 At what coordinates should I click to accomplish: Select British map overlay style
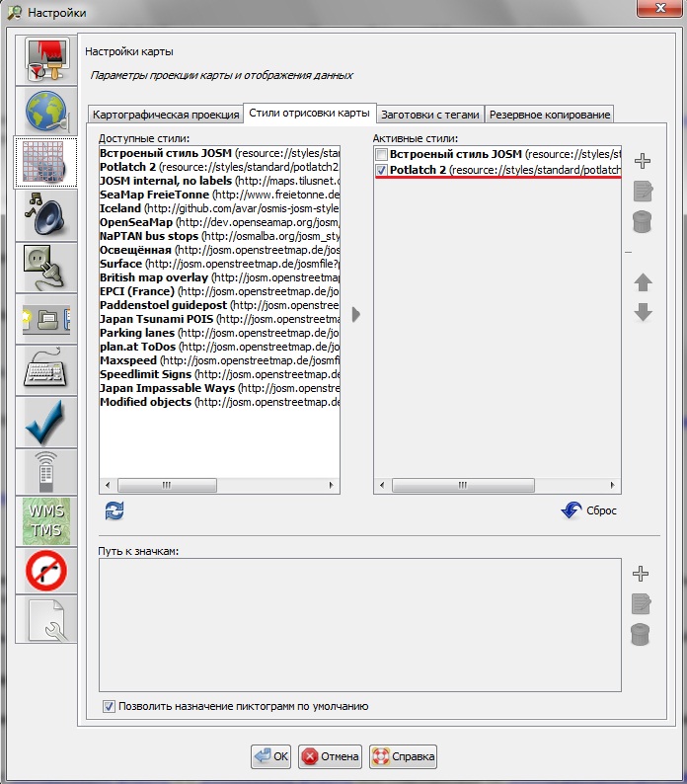click(219, 277)
